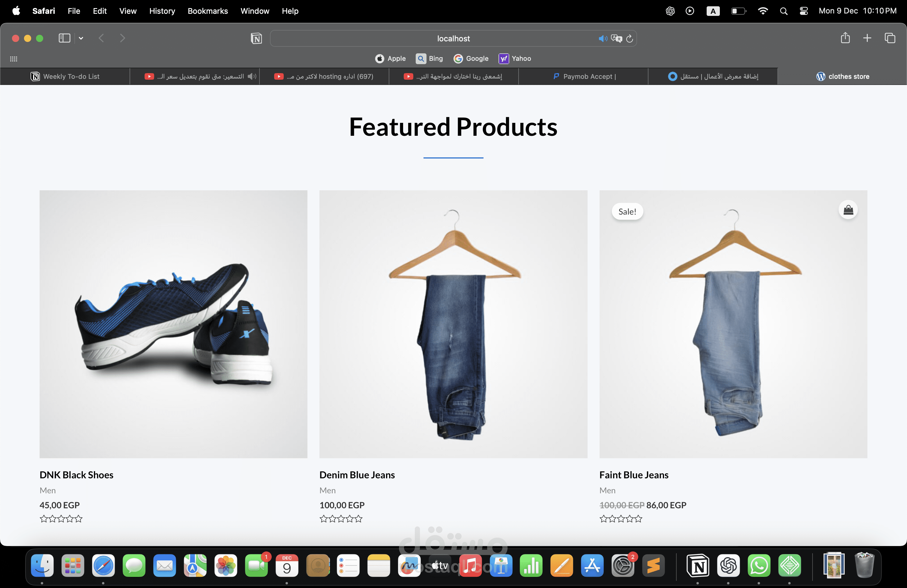
Task: Click the Share icon in Safari toolbar
Action: [845, 38]
